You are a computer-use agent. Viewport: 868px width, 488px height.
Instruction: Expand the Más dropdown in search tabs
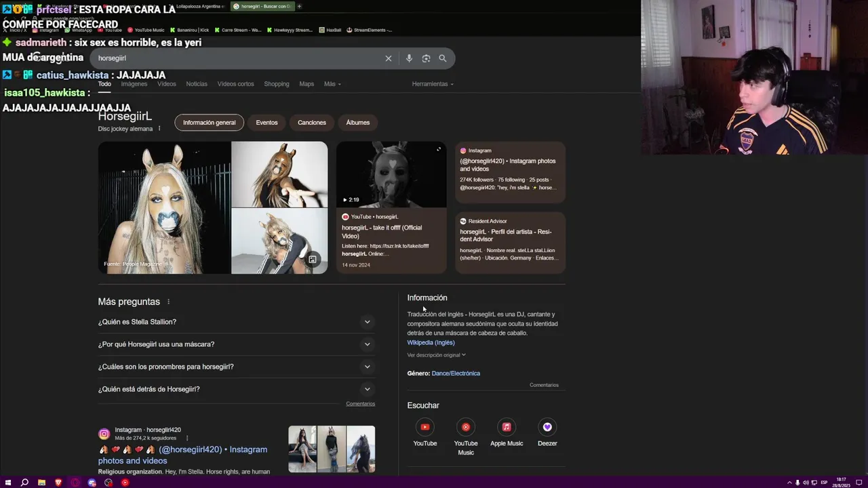click(x=332, y=84)
